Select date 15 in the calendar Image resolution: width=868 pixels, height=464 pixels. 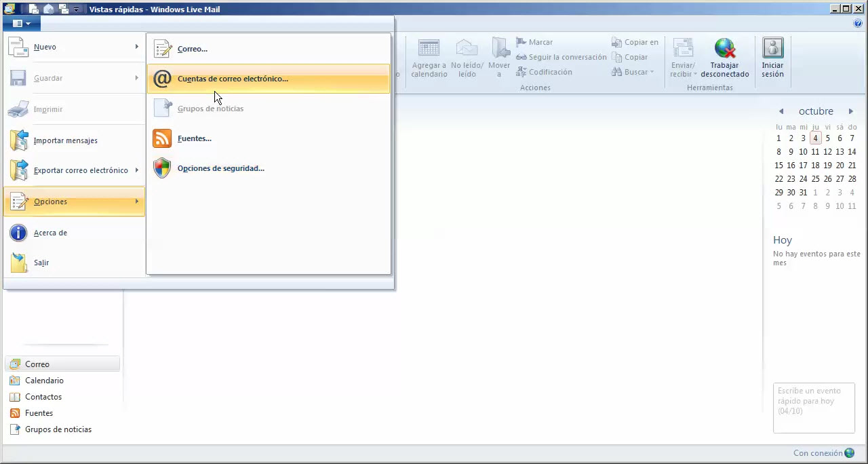click(779, 166)
